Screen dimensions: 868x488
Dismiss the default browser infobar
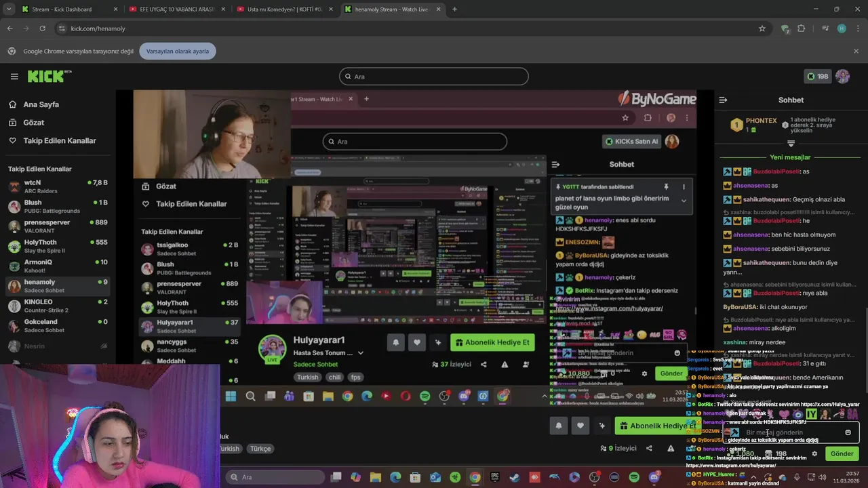coord(856,51)
